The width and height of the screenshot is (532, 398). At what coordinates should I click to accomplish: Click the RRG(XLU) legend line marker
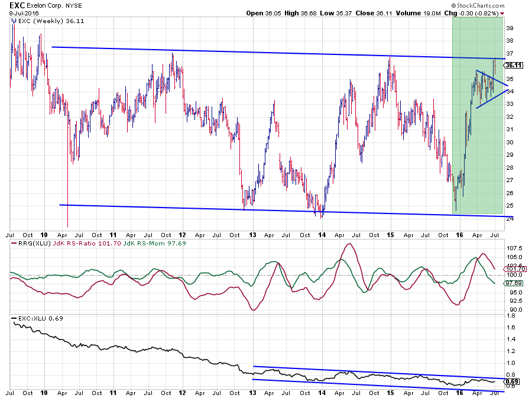[13, 244]
